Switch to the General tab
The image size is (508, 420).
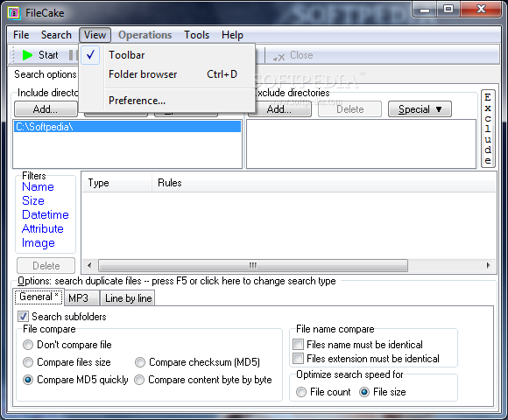39,297
